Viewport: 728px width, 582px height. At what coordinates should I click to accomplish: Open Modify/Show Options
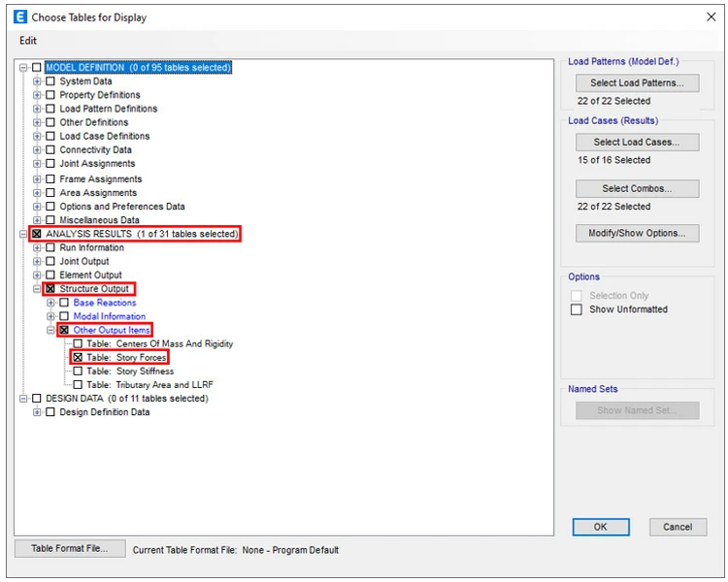tap(637, 233)
